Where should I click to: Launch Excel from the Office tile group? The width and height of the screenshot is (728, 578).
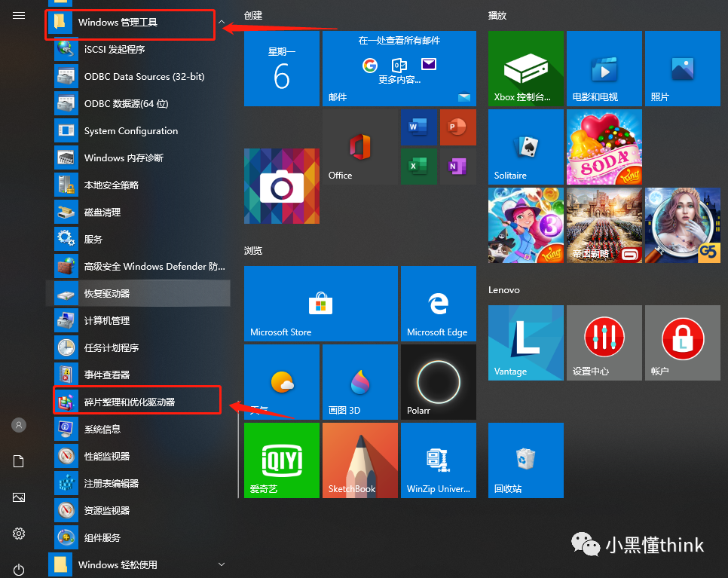pos(419,167)
